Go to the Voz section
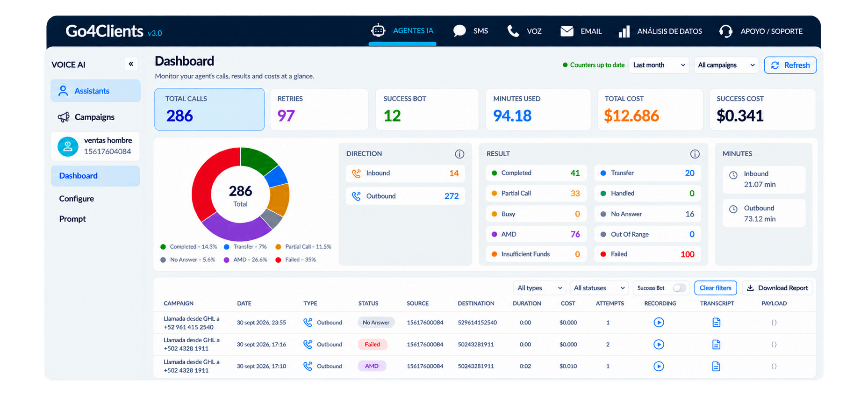 [524, 31]
